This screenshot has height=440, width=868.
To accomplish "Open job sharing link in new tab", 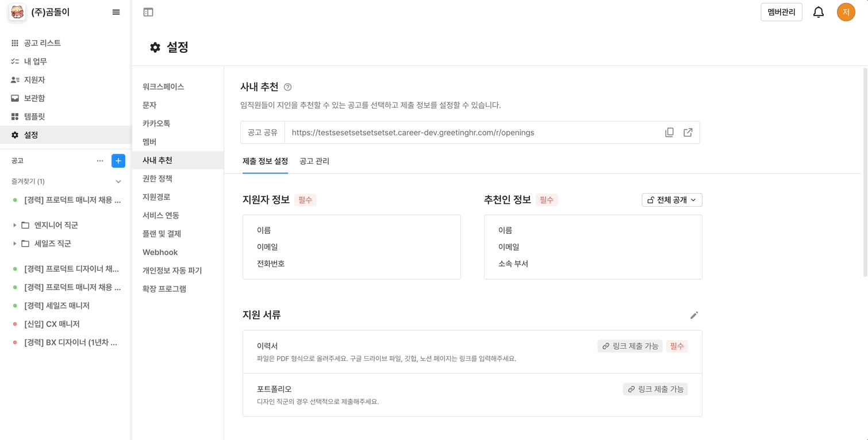I will point(688,133).
